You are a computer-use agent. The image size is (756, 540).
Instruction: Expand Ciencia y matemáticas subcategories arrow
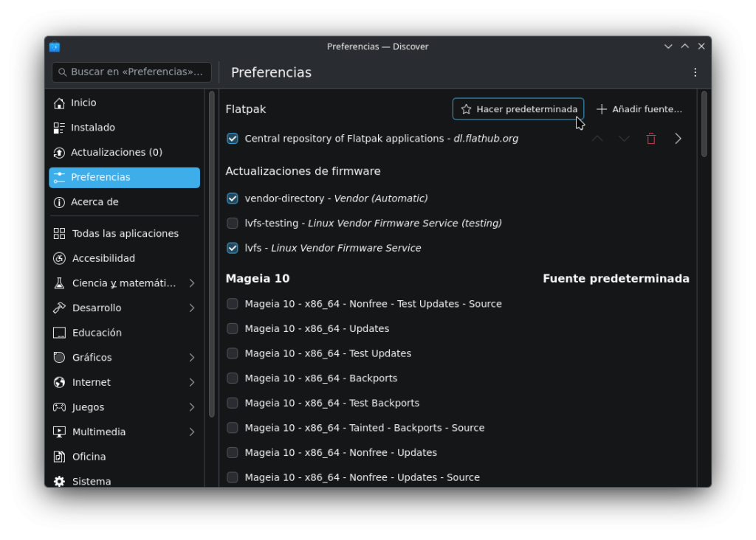(x=192, y=283)
